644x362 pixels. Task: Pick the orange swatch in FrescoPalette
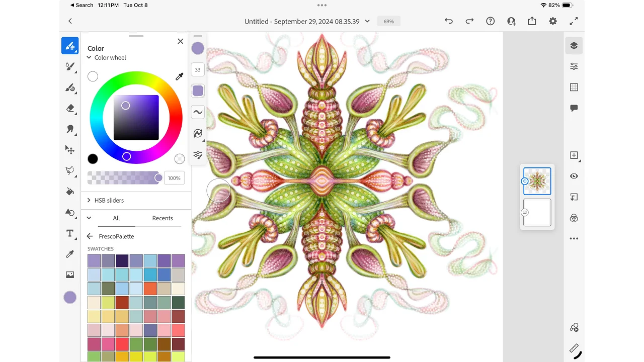click(150, 289)
